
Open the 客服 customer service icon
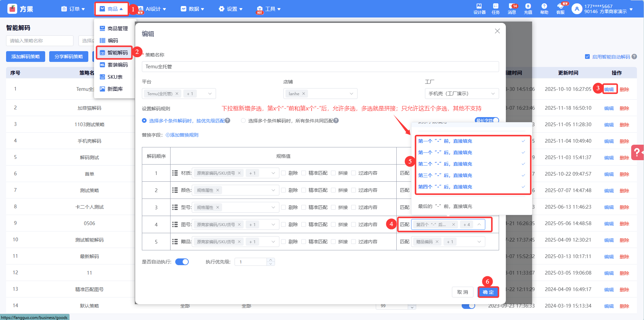[x=560, y=9]
